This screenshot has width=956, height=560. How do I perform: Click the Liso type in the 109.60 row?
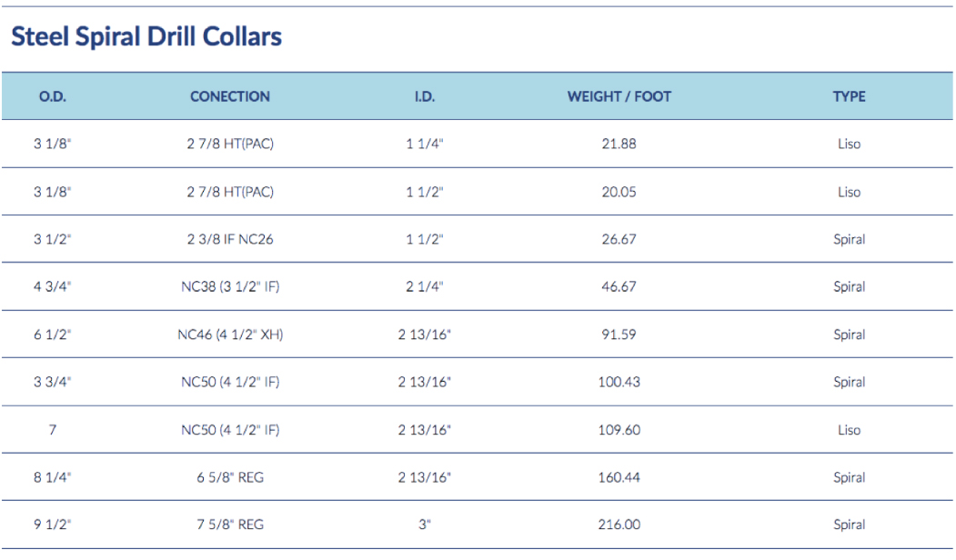(849, 430)
